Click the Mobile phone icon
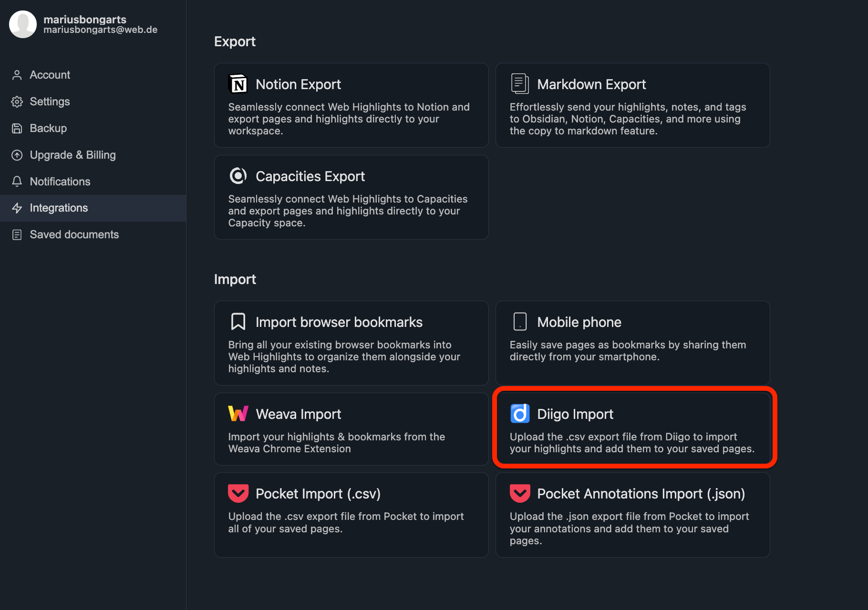The height and width of the screenshot is (610, 868). coord(520,322)
